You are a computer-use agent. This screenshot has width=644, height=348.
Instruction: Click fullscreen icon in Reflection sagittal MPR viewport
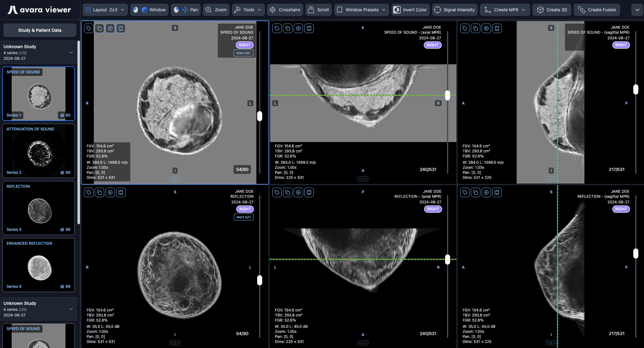click(497, 192)
